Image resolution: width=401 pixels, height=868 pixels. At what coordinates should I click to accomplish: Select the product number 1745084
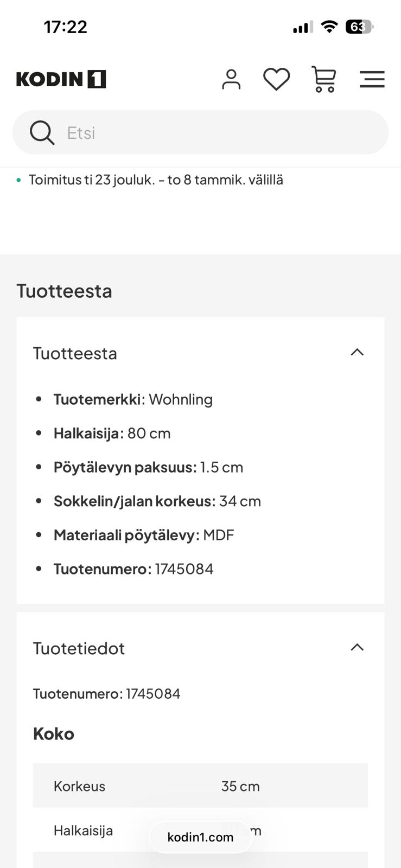[184, 569]
